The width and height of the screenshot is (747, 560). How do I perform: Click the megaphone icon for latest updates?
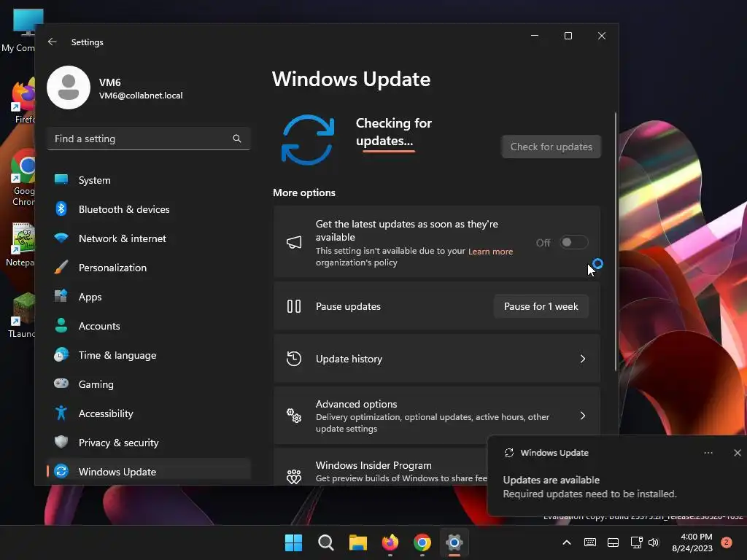(294, 242)
